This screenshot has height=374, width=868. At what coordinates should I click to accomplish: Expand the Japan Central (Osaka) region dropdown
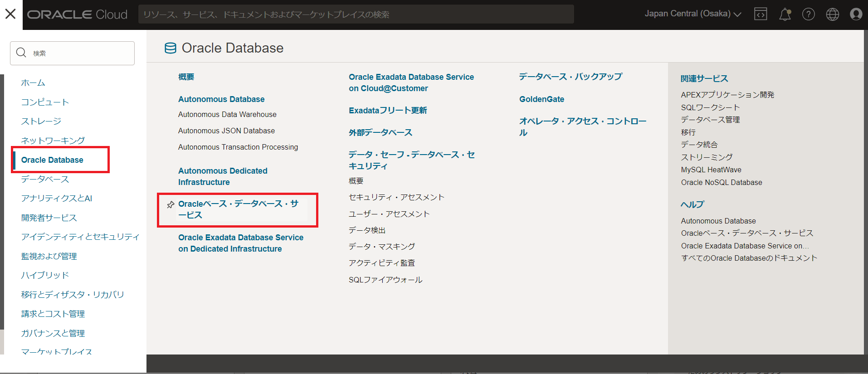[692, 14]
